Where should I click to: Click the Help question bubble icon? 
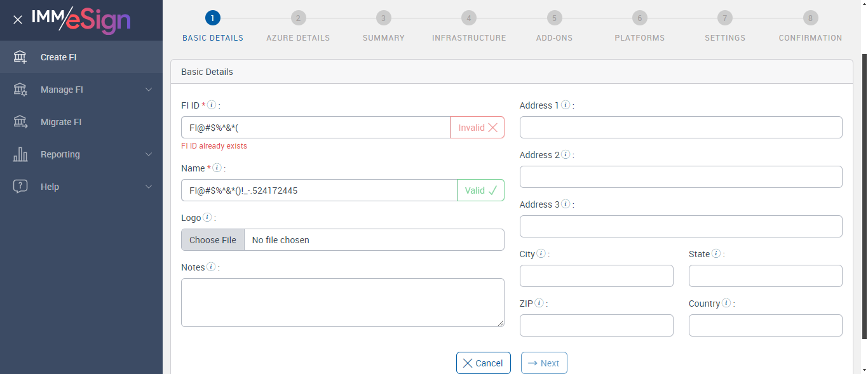[20, 187]
